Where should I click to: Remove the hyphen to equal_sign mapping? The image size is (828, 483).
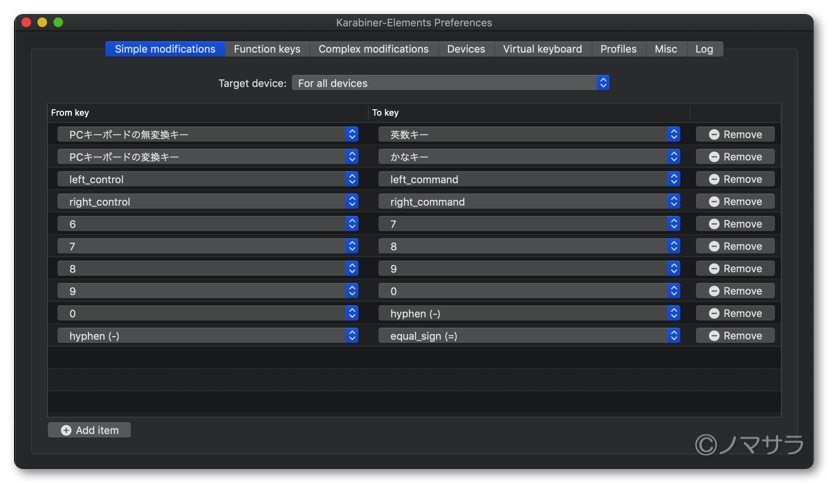[735, 336]
